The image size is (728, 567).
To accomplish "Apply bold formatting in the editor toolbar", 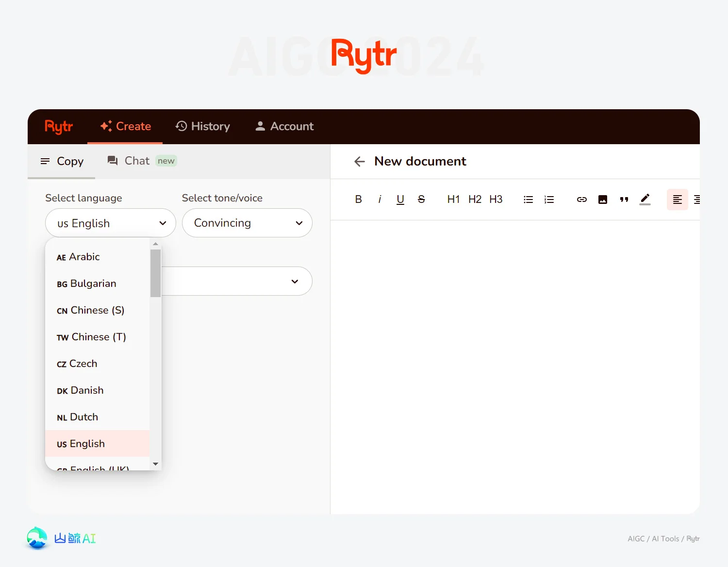I will pos(358,200).
